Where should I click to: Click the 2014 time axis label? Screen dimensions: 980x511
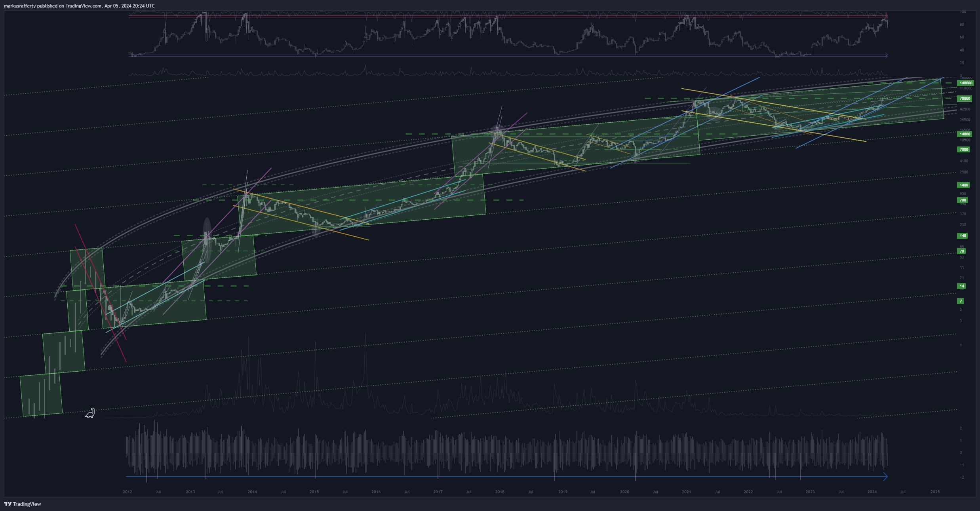(x=252, y=492)
